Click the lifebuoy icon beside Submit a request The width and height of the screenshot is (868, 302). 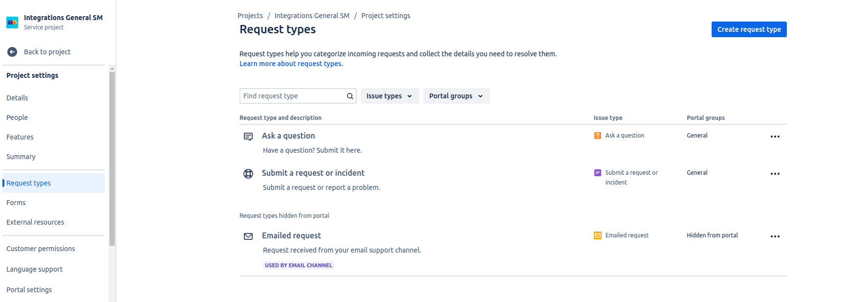pyautogui.click(x=248, y=174)
